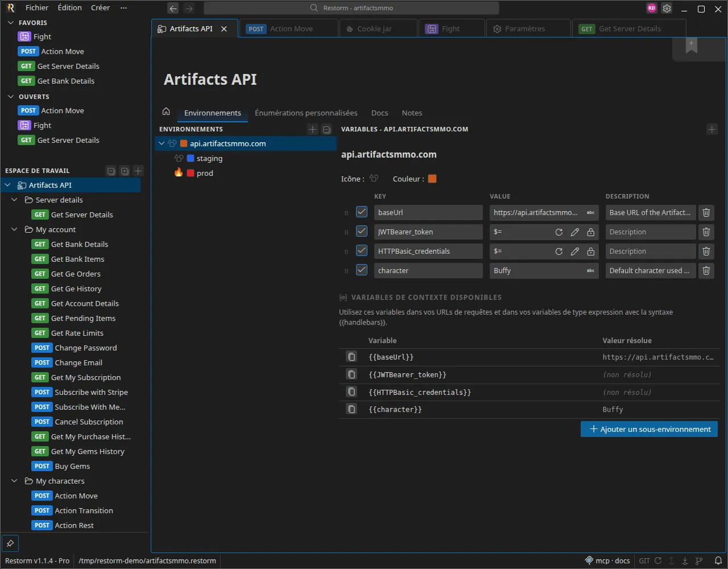The width and height of the screenshot is (728, 569).
Task: Click the Git refresh icon in status bar
Action: pos(658,560)
